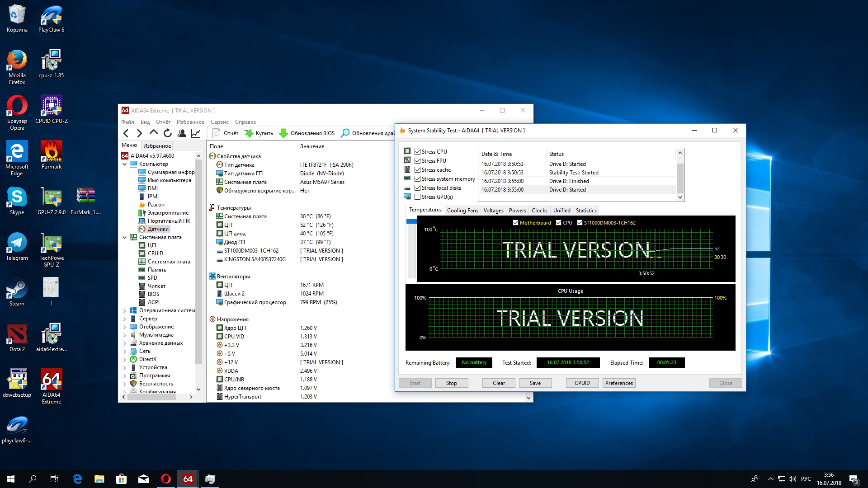Open Windows Start menu
The height and width of the screenshot is (488, 868).
(x=11, y=479)
